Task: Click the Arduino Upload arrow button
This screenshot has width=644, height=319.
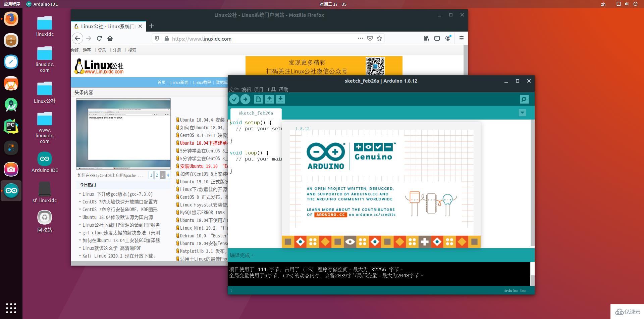Action: [x=246, y=99]
